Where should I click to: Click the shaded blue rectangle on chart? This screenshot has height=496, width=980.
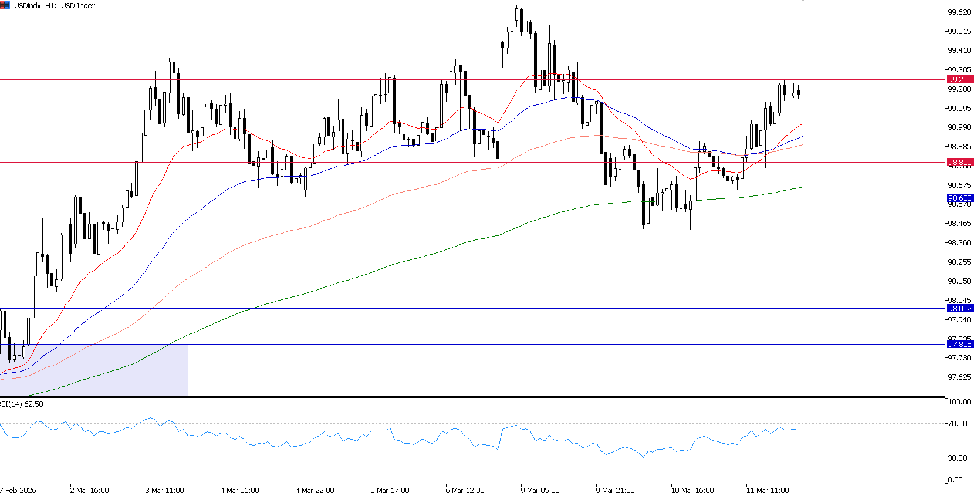point(94,370)
